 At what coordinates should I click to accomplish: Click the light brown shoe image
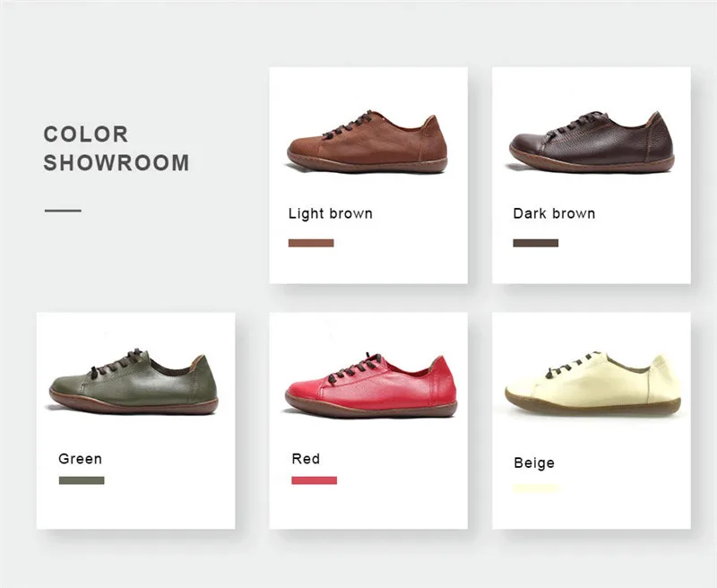pyautogui.click(x=367, y=142)
